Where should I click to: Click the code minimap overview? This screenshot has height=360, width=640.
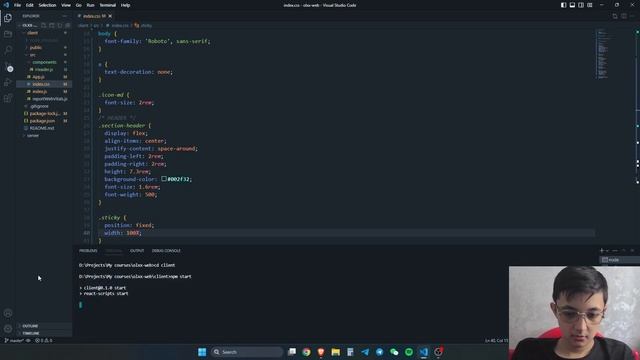(603, 53)
